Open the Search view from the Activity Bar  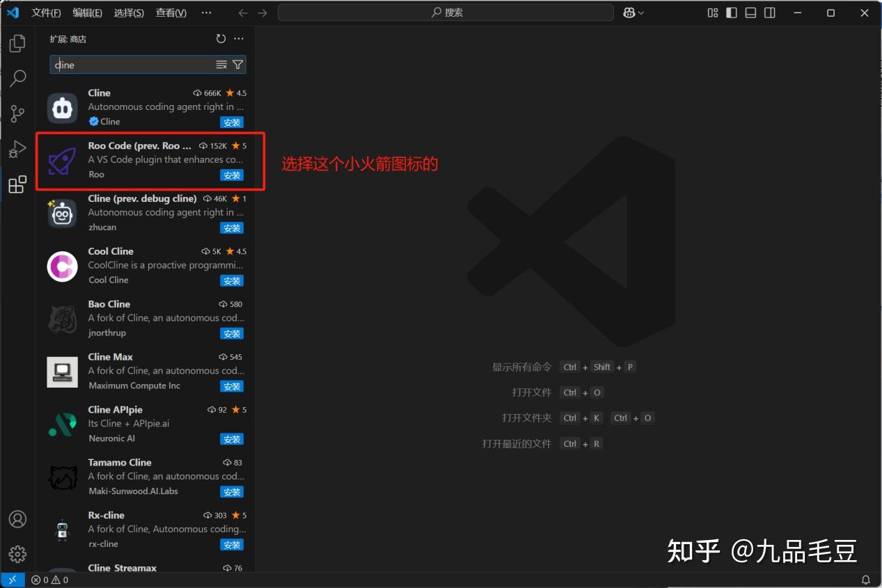click(17, 79)
